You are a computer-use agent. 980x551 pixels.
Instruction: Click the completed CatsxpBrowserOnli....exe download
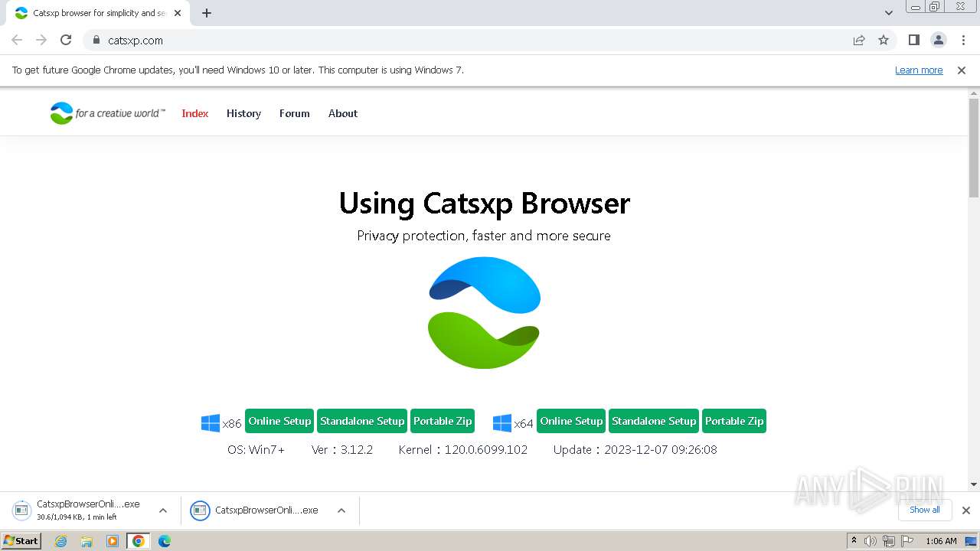coord(256,510)
